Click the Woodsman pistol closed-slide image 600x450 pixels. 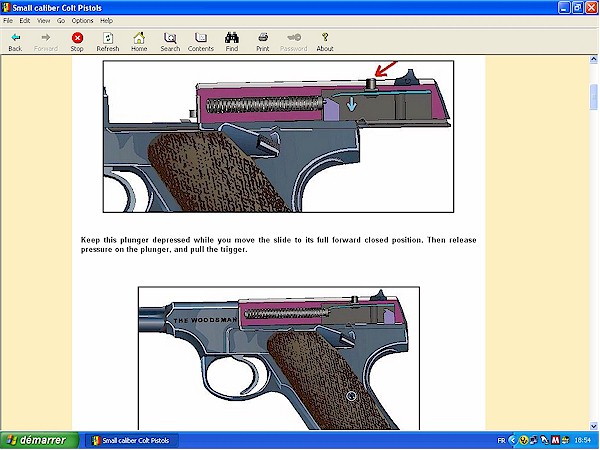[x=279, y=358]
